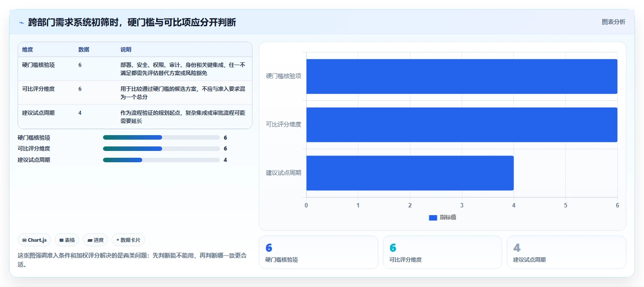Image resolution: width=644 pixels, height=287 pixels.
Task: Select the Chart.js tag
Action: [34, 240]
